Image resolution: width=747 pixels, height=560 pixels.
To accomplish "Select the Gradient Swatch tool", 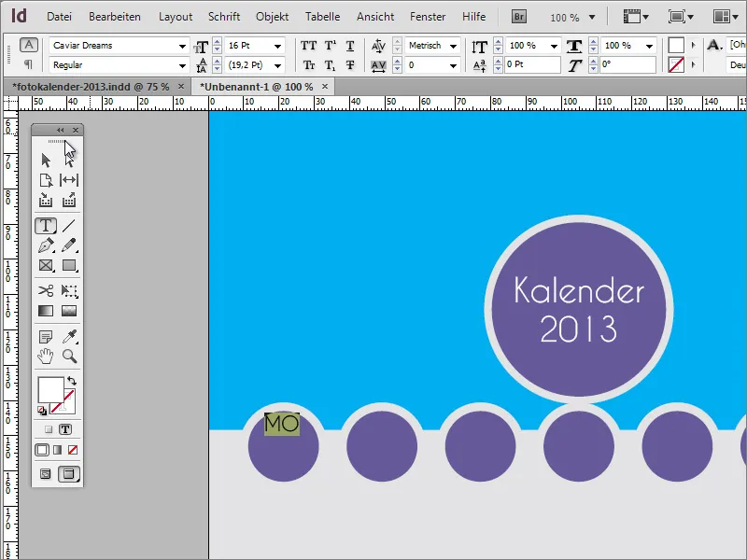I will click(46, 311).
